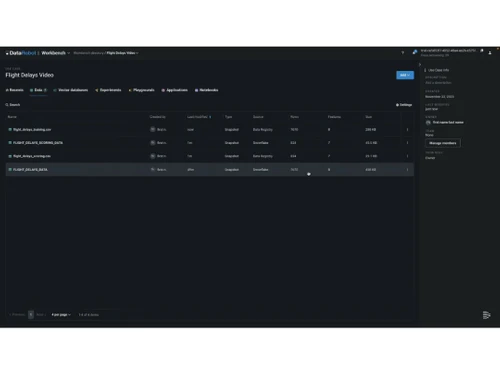Sort by the Size column header
500x375 pixels.
pyautogui.click(x=368, y=117)
